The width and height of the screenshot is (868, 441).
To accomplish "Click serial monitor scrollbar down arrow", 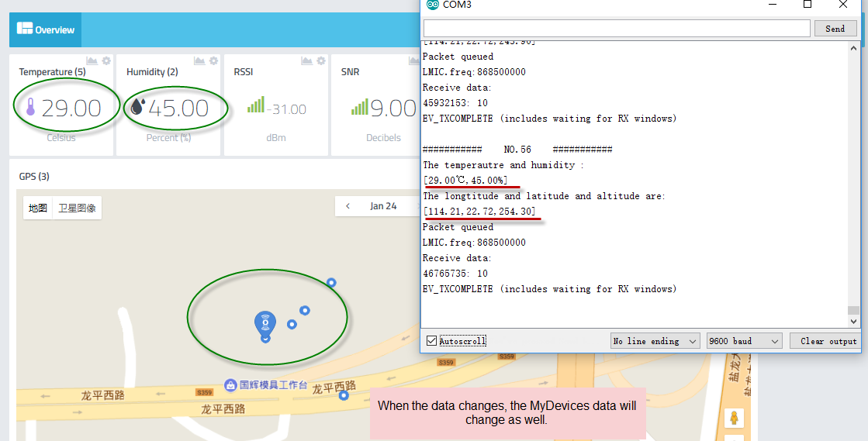I will click(853, 322).
